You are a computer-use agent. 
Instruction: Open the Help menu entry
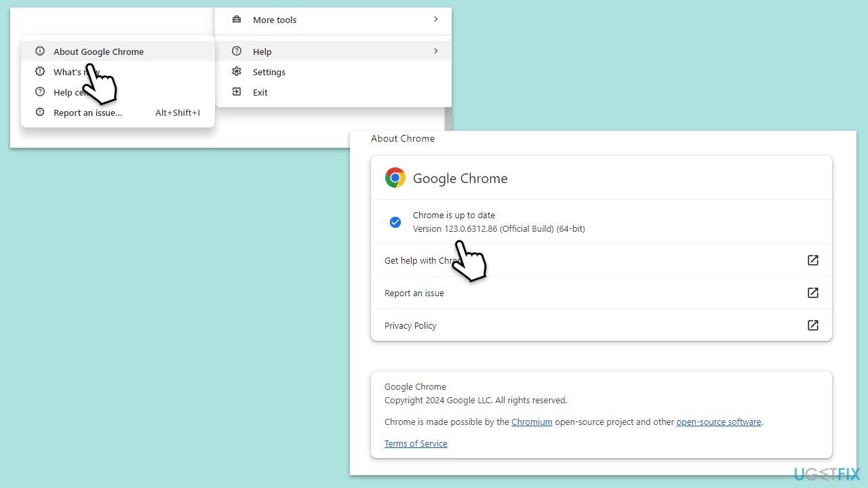(333, 52)
